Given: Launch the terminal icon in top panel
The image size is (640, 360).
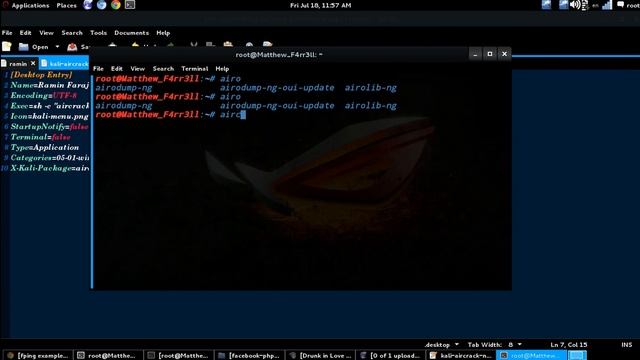Looking at the screenshot, I should point(130,5).
